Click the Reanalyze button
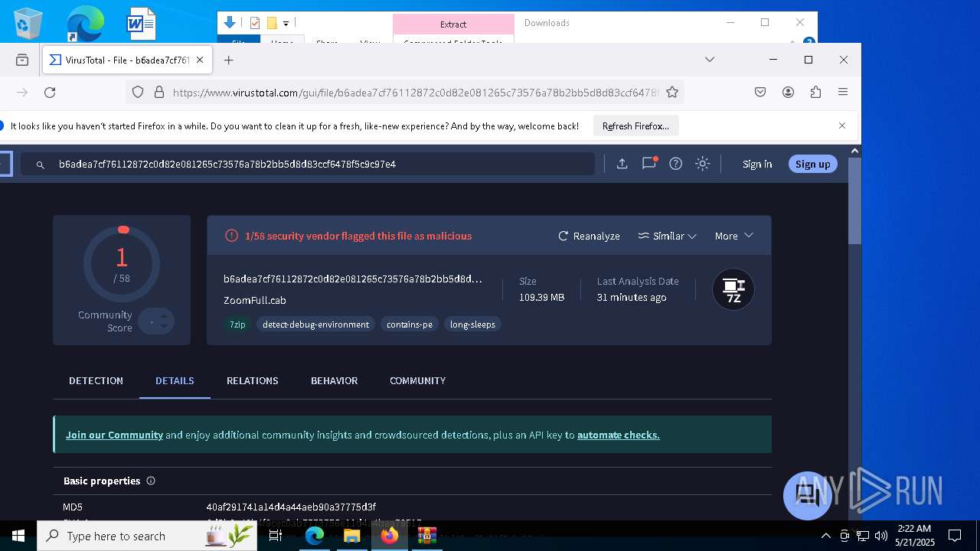 pyautogui.click(x=589, y=236)
